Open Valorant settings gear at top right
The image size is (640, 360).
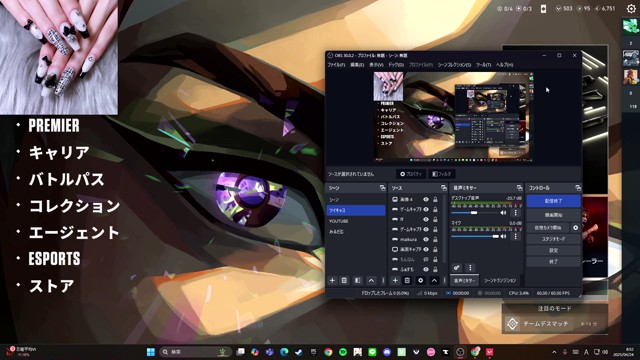coord(631,9)
